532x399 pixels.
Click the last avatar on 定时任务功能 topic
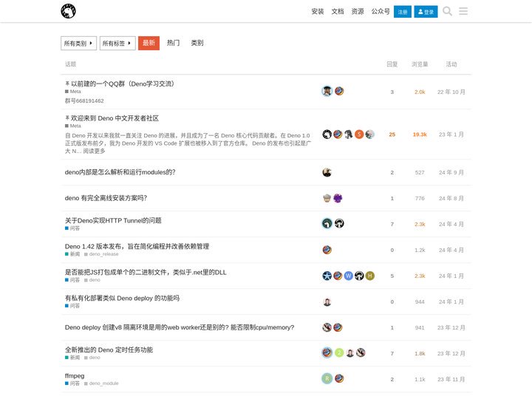click(361, 353)
